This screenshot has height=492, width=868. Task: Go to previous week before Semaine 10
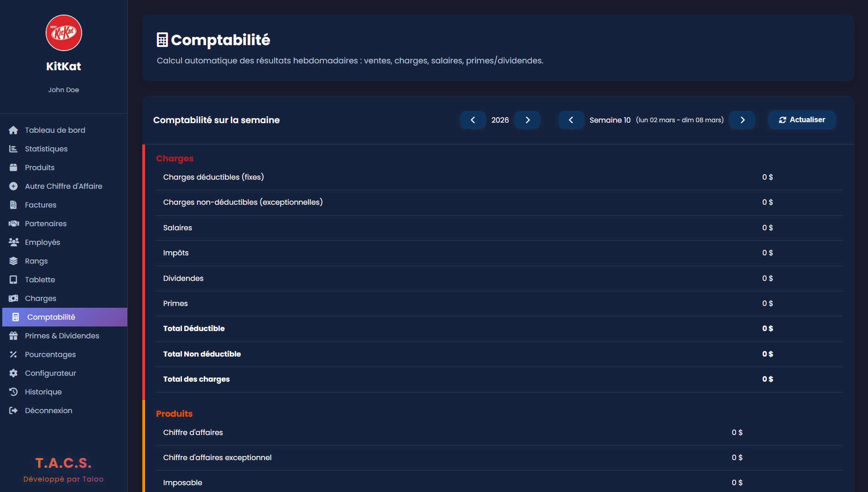coord(571,120)
